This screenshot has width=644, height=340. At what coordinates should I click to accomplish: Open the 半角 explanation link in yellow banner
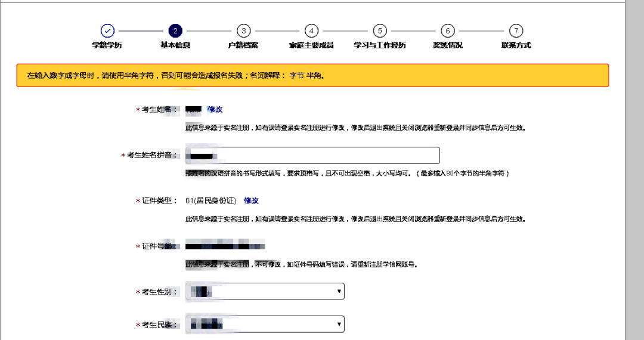click(314, 76)
